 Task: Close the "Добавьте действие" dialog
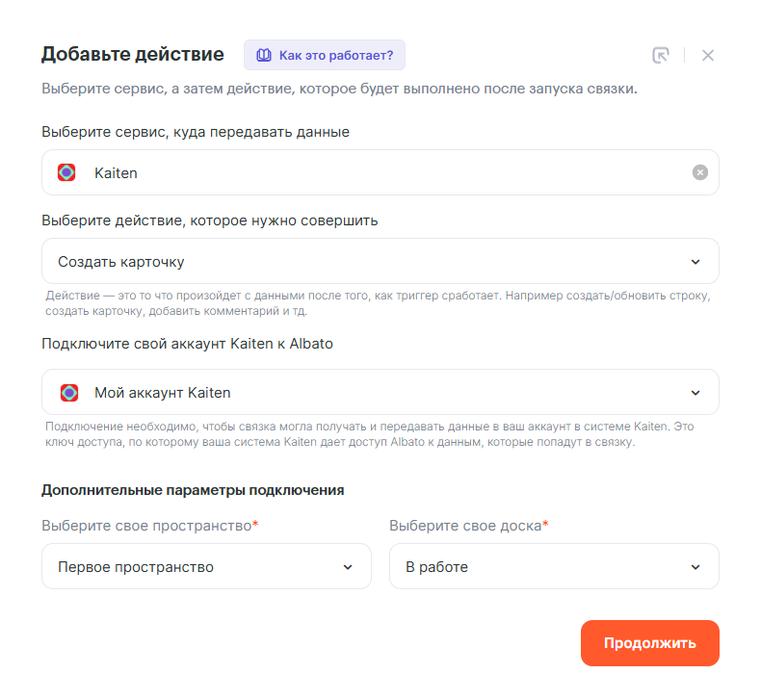pos(708,55)
